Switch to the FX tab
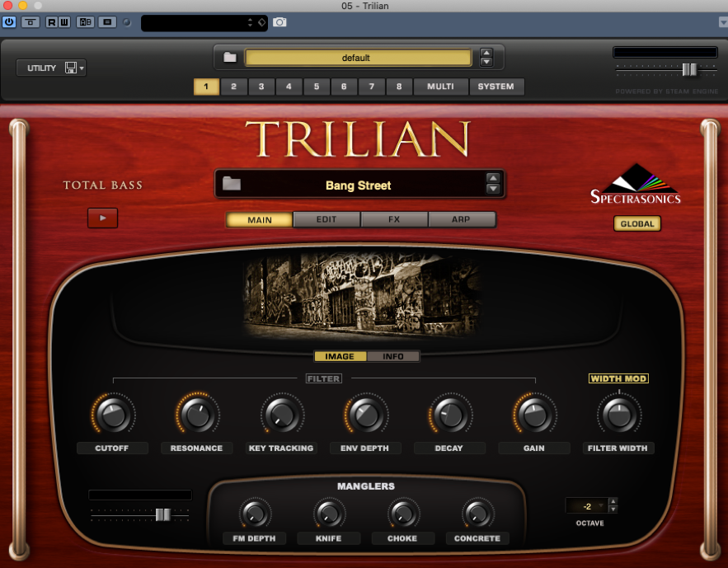The height and width of the screenshot is (568, 728). [394, 219]
